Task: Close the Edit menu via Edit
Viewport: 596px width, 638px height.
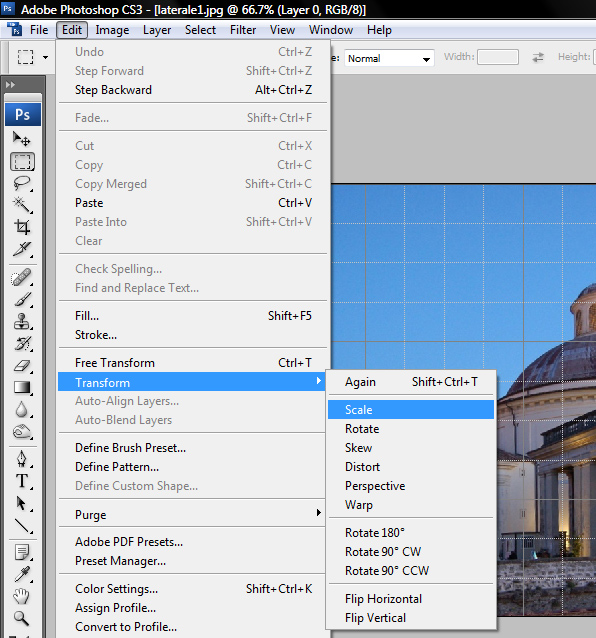Action: point(72,30)
